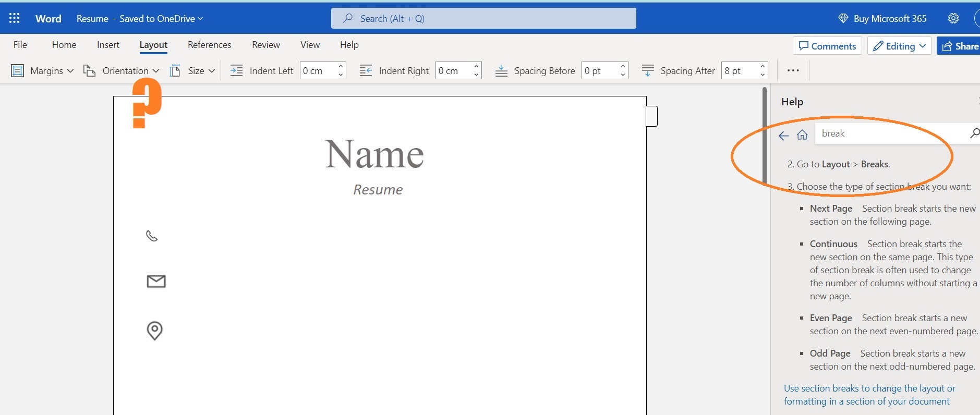Image resolution: width=980 pixels, height=415 pixels.
Task: Click the Name heading in the document
Action: 374,154
